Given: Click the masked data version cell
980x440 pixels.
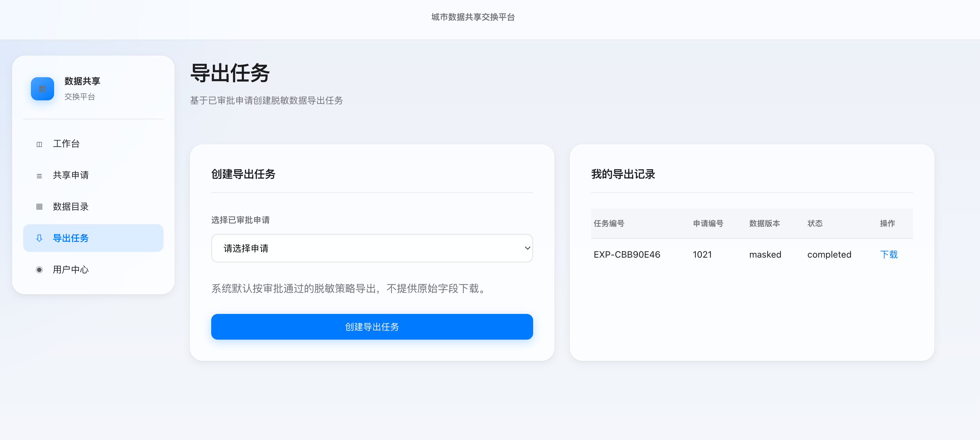Looking at the screenshot, I should 765,255.
